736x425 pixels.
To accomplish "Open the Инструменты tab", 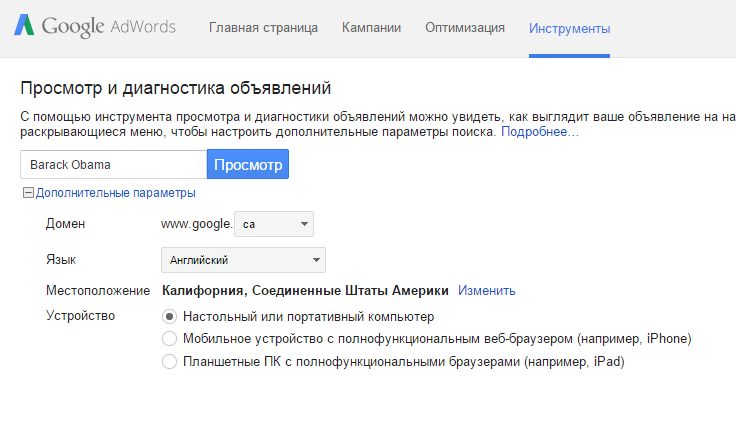I will click(569, 29).
